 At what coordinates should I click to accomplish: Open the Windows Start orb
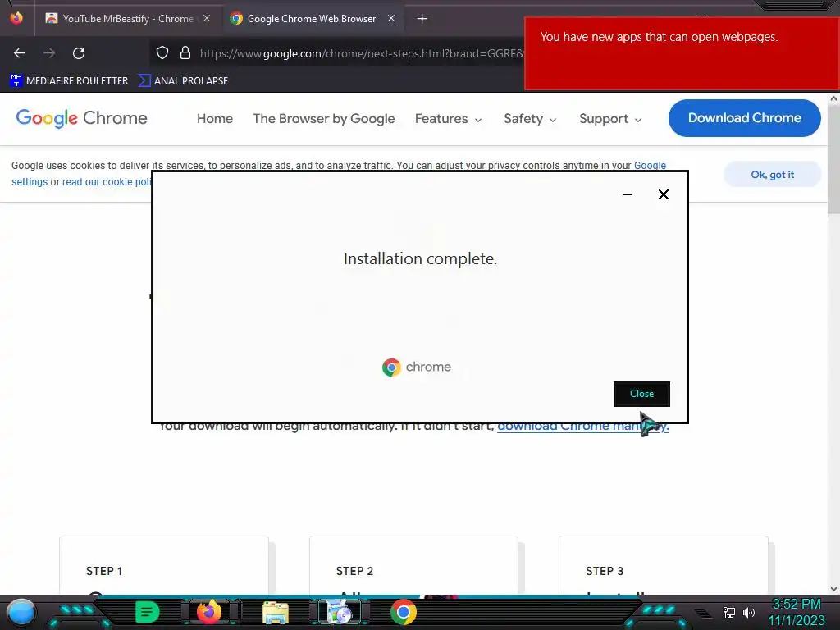coord(21,612)
